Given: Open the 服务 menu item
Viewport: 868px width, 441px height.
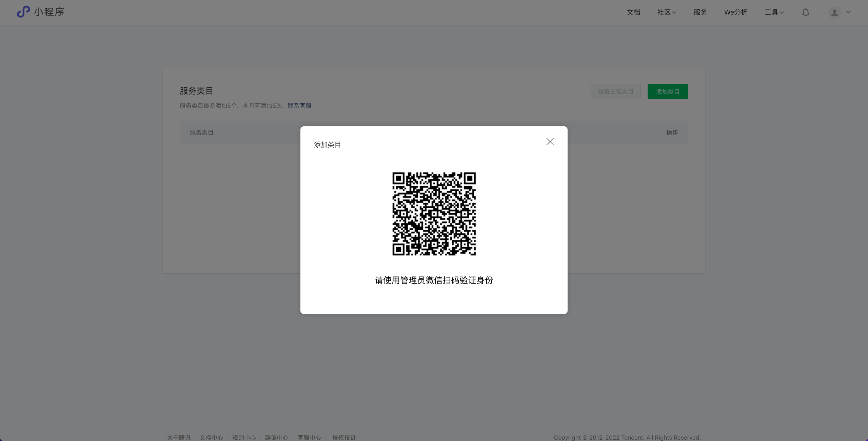Looking at the screenshot, I should pyautogui.click(x=700, y=12).
